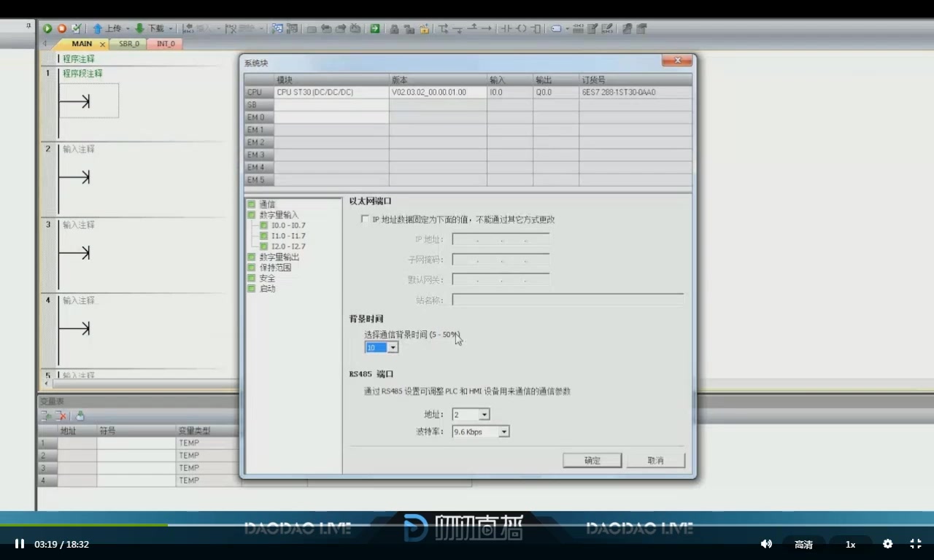Viewport: 934px width, 560px height.
Task: Mute the video volume
Action: coord(766,544)
